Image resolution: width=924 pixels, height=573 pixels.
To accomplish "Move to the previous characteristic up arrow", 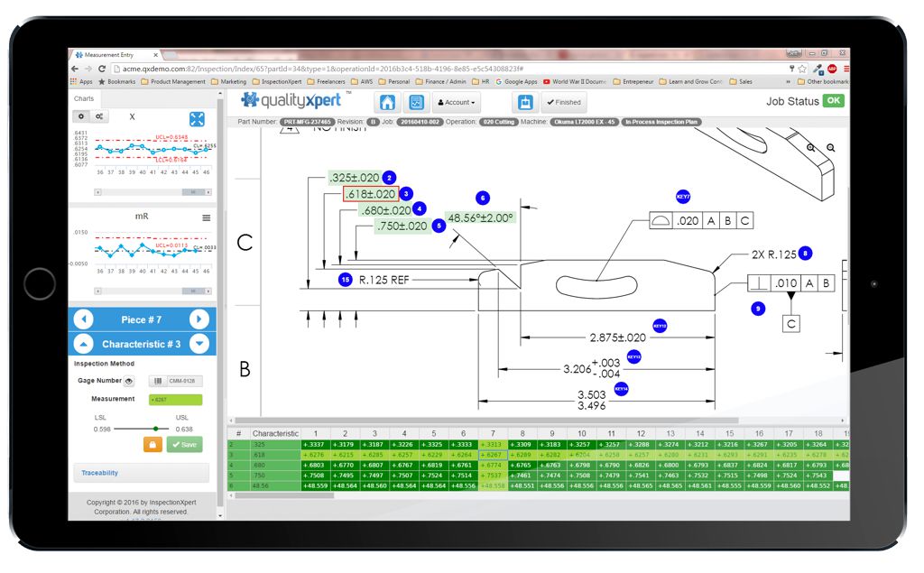I will point(84,344).
